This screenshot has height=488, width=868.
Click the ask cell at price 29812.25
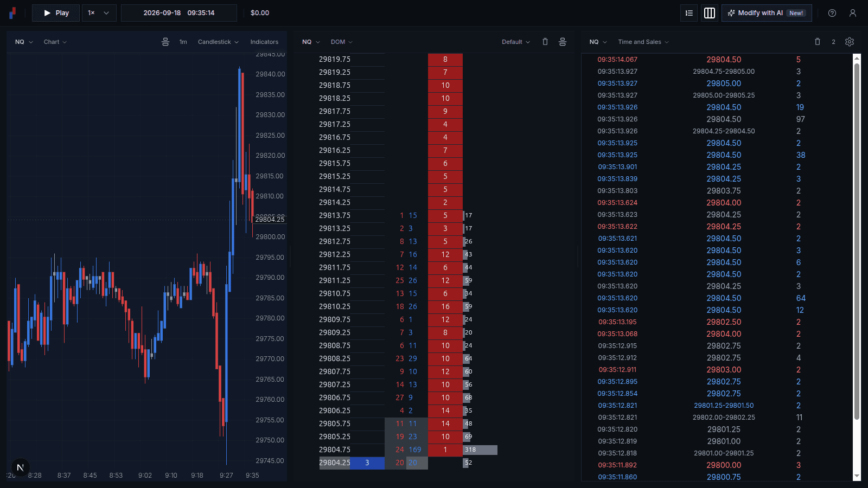[445, 254]
